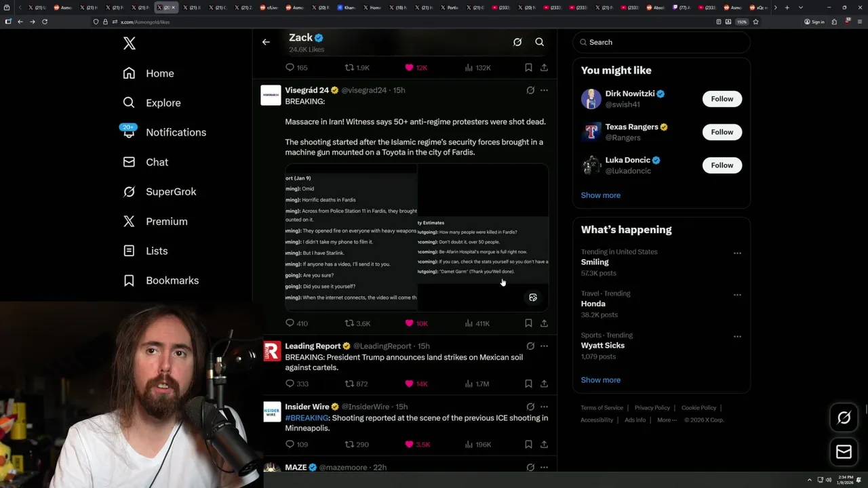
Task: Open the Premium page
Action: (x=155, y=221)
